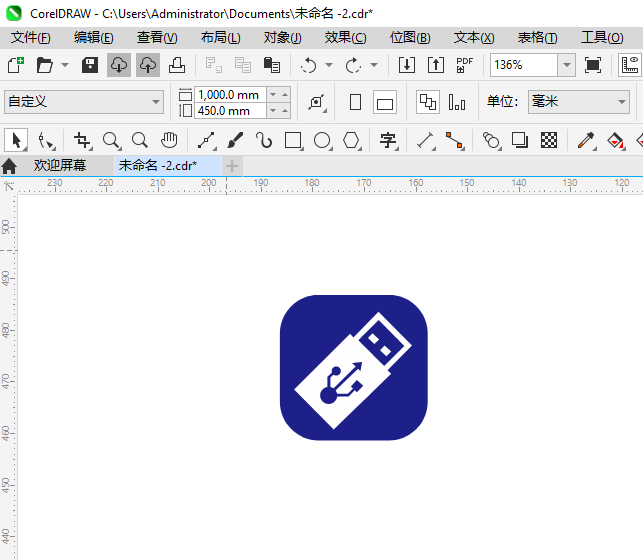Click the current page layout icon
The width and height of the screenshot is (643, 560).
[456, 102]
